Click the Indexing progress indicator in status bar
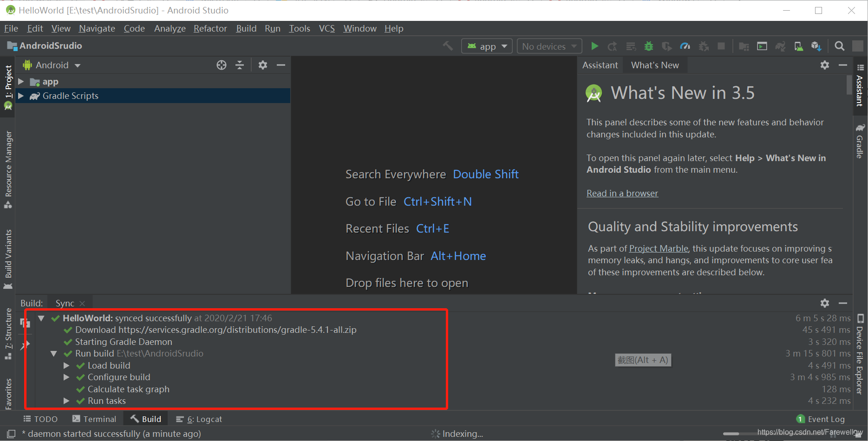 point(457,434)
